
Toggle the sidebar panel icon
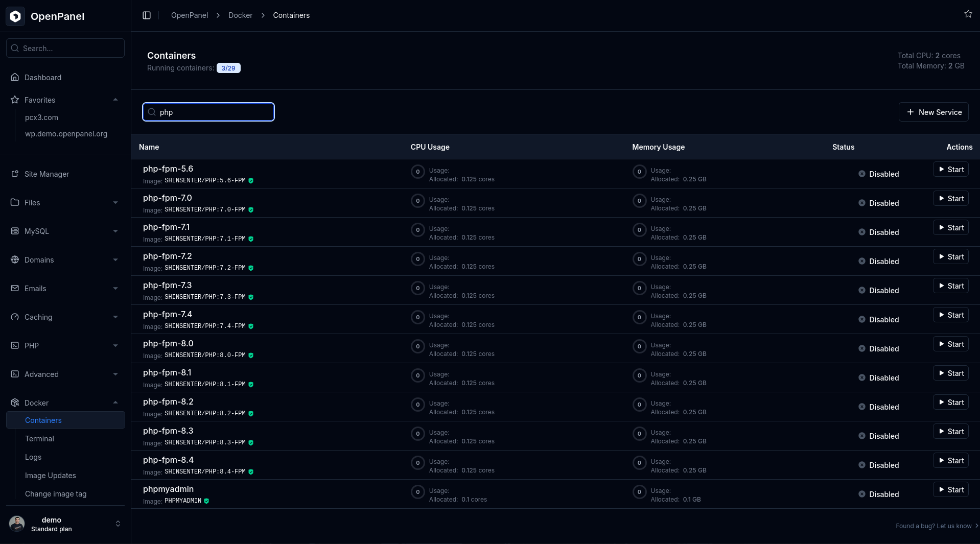point(147,15)
